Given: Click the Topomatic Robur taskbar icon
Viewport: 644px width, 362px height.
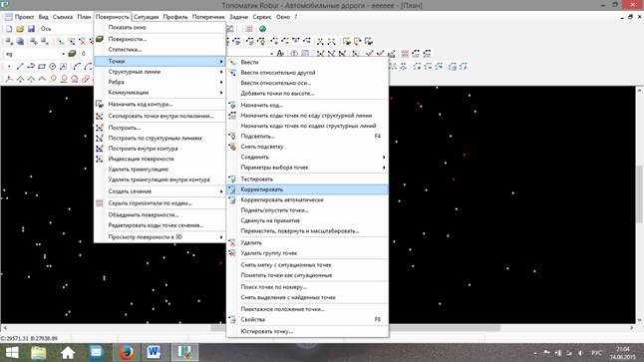Looking at the screenshot, I should pyautogui.click(x=184, y=352).
